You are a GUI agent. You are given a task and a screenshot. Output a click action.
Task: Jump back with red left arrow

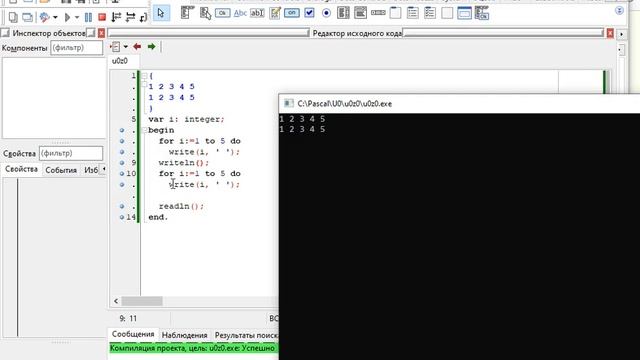[137, 47]
